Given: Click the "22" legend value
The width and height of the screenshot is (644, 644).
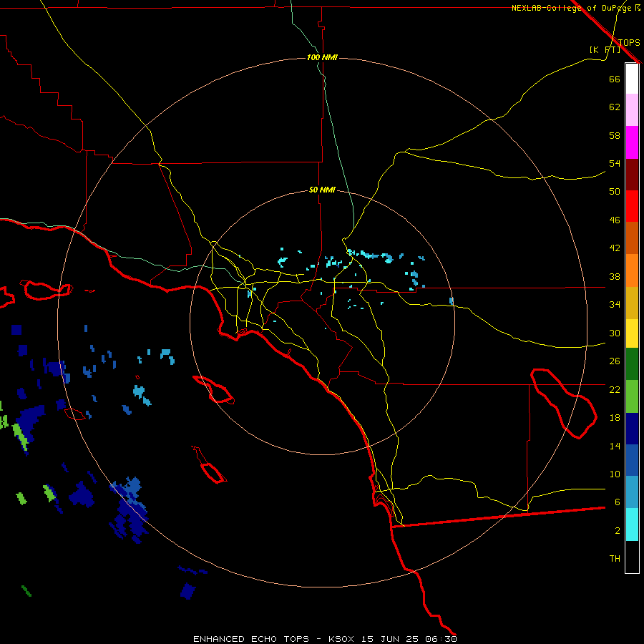Looking at the screenshot, I should pyautogui.click(x=615, y=389).
